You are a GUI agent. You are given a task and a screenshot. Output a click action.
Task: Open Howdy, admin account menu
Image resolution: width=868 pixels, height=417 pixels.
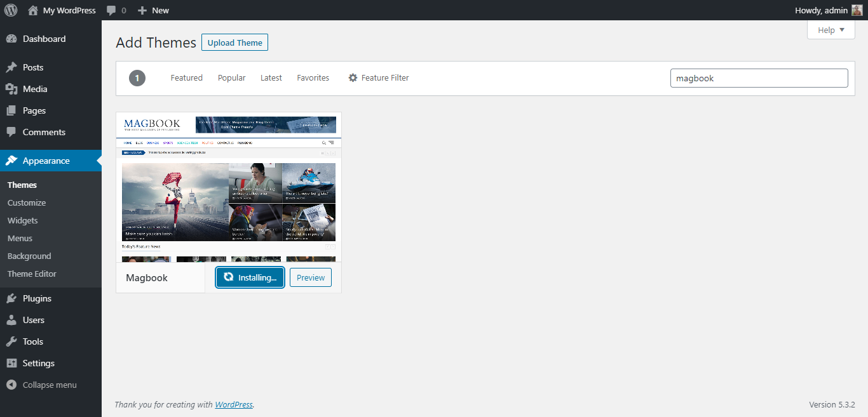point(829,10)
